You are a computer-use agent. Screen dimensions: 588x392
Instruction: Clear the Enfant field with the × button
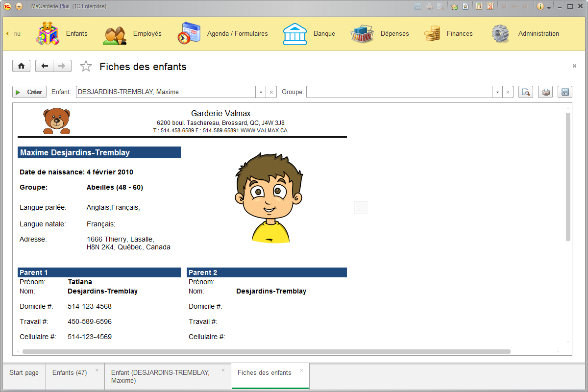(271, 92)
